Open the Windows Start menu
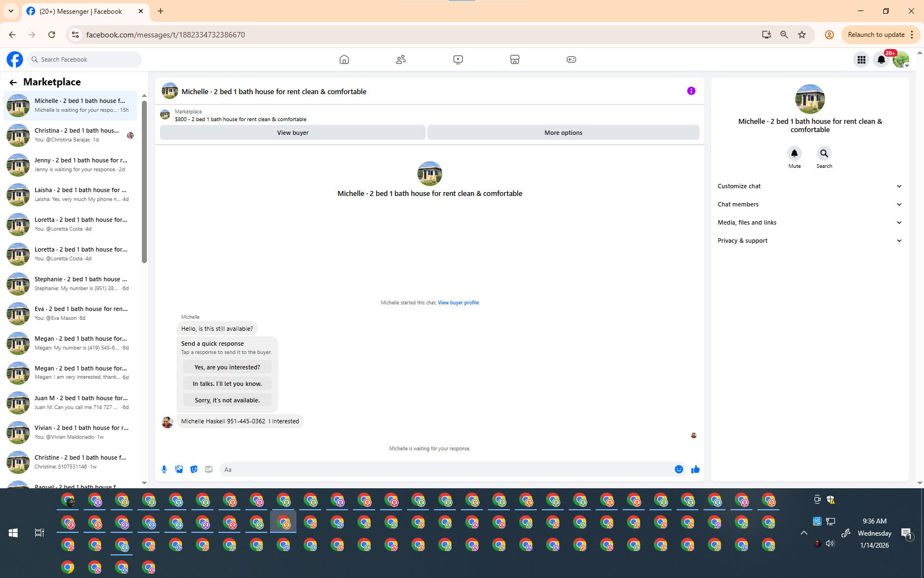This screenshot has height=578, width=924. click(13, 533)
